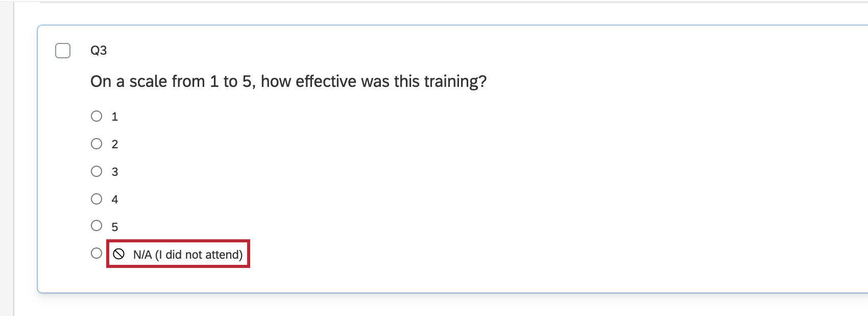Click the choice label text "1"

(x=115, y=117)
